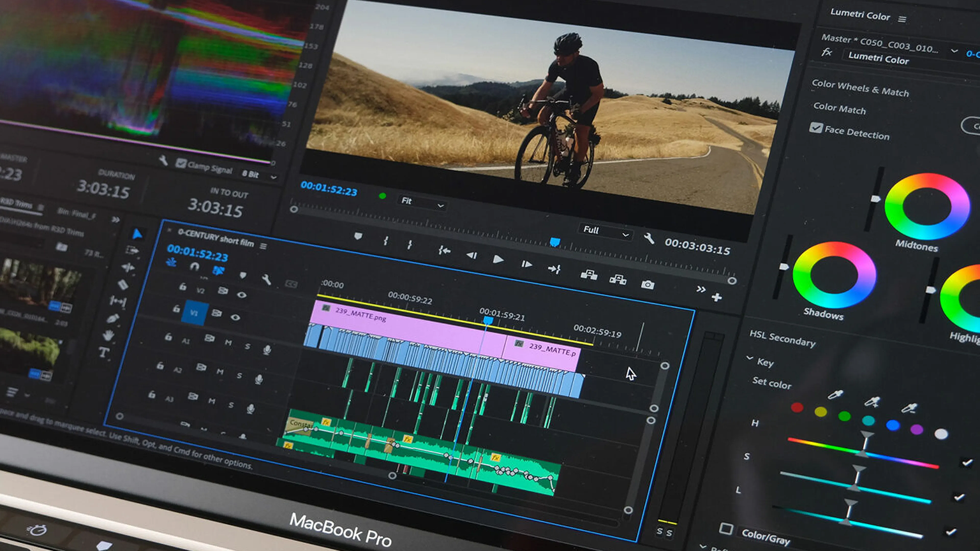Select the Hand tool
Viewport: 980px width, 551px height.
108,335
